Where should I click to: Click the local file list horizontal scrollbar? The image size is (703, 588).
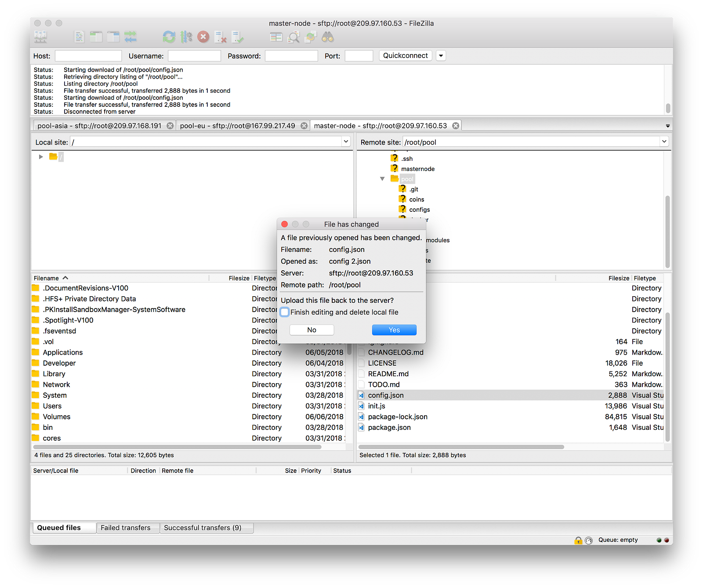(178, 447)
